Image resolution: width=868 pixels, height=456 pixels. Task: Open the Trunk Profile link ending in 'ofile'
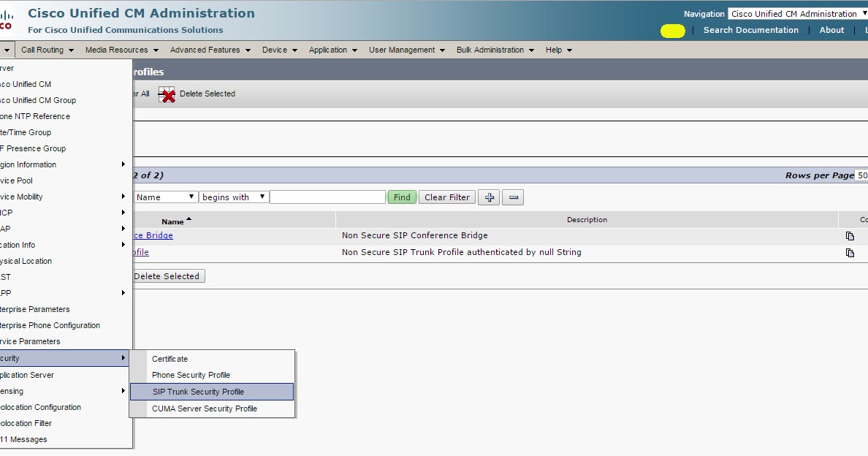click(140, 252)
